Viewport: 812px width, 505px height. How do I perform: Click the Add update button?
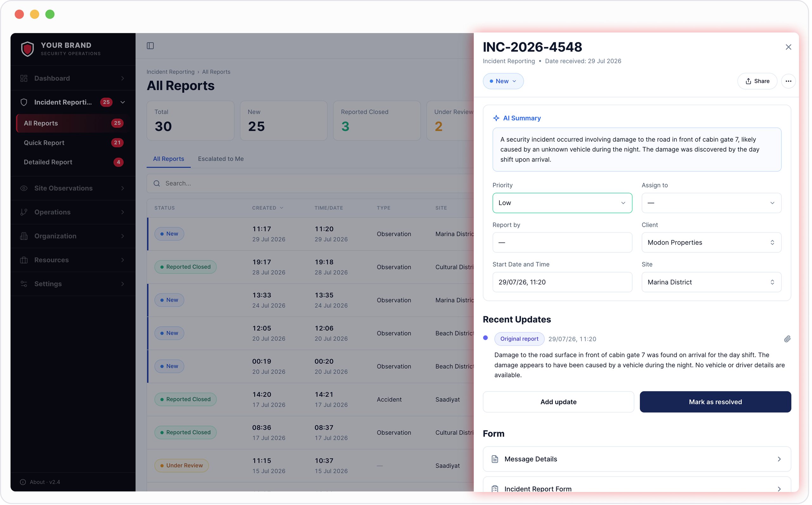(x=558, y=402)
